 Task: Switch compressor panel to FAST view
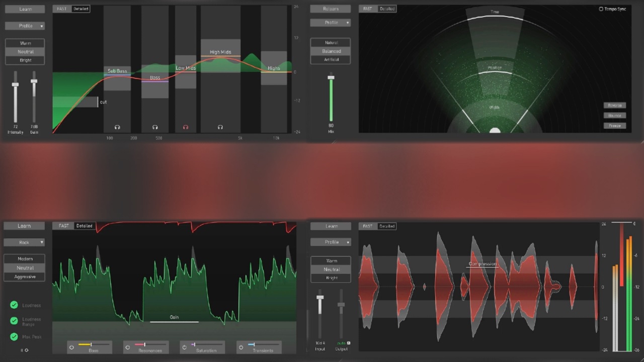368,226
